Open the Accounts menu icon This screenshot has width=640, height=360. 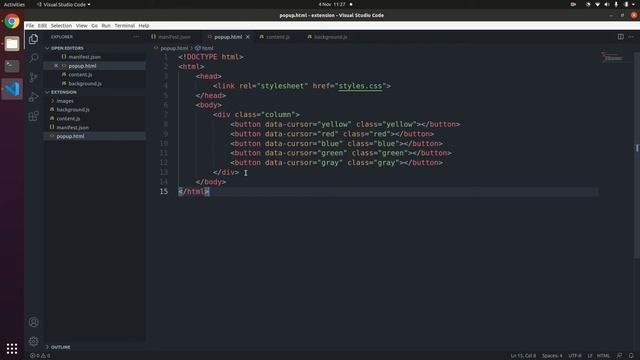(33, 322)
